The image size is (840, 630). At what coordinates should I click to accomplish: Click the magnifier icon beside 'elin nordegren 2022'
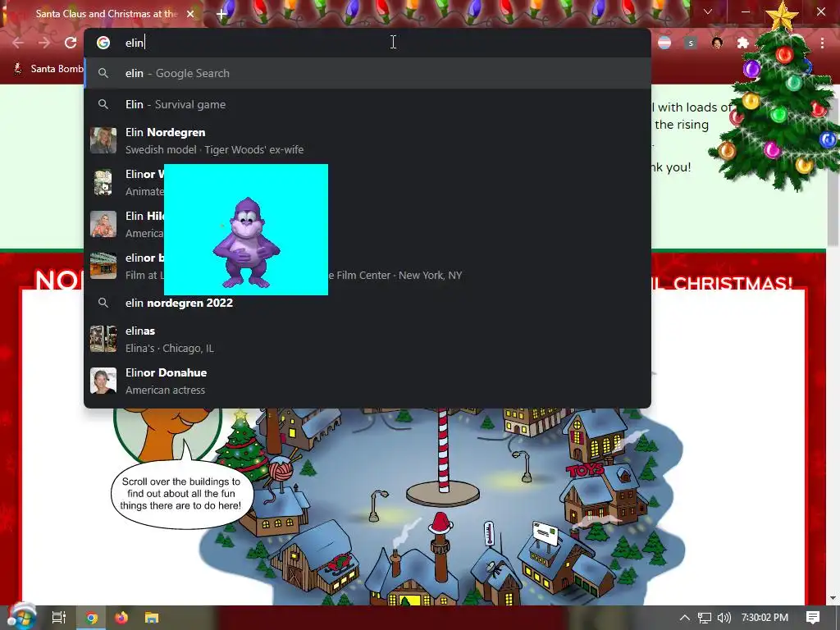point(103,304)
